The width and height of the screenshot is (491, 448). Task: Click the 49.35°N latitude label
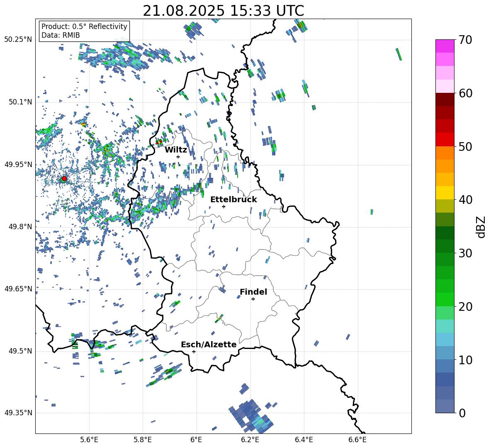(x=18, y=413)
